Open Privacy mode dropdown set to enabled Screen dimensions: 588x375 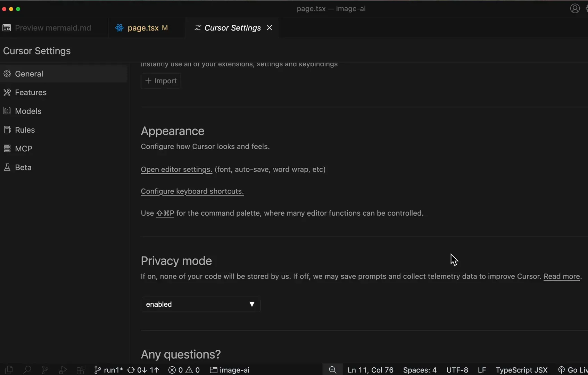[x=201, y=305]
